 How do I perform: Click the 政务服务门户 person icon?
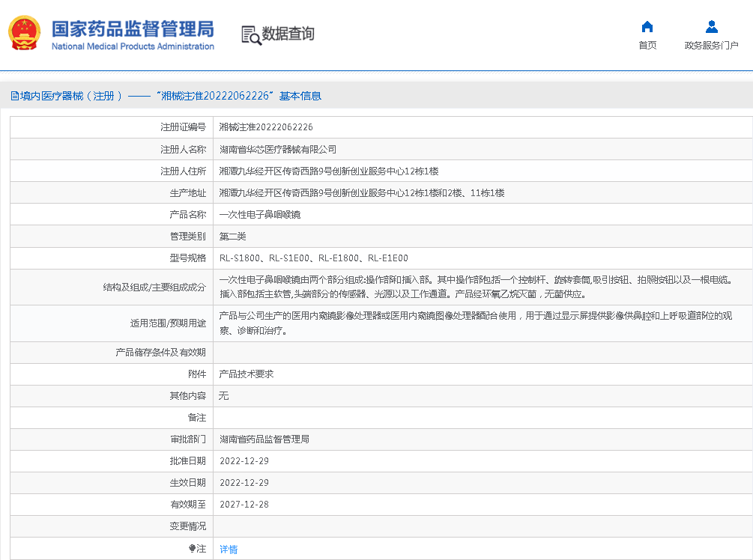(711, 28)
